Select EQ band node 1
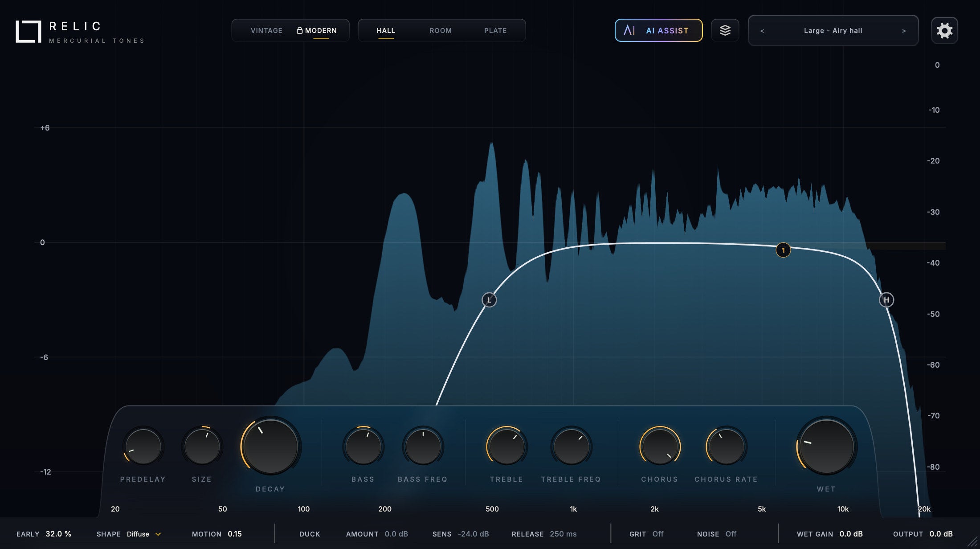Viewport: 980px width, 549px height. tap(783, 250)
